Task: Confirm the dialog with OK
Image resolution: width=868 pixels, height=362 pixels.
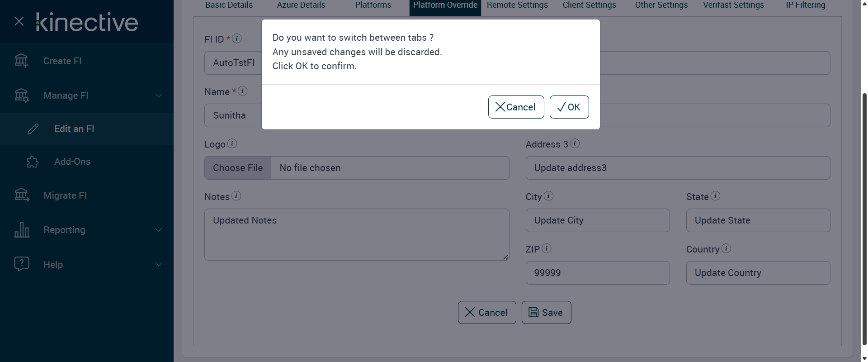Action: click(569, 107)
